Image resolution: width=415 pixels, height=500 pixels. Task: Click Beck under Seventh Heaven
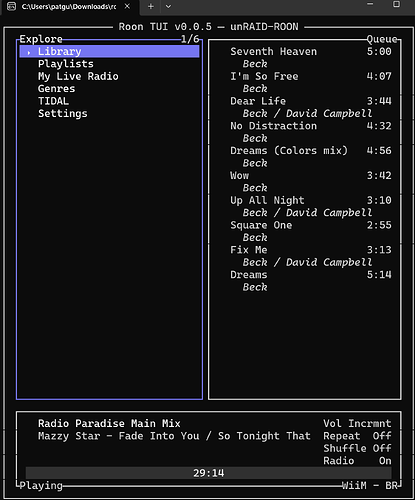(x=255, y=64)
